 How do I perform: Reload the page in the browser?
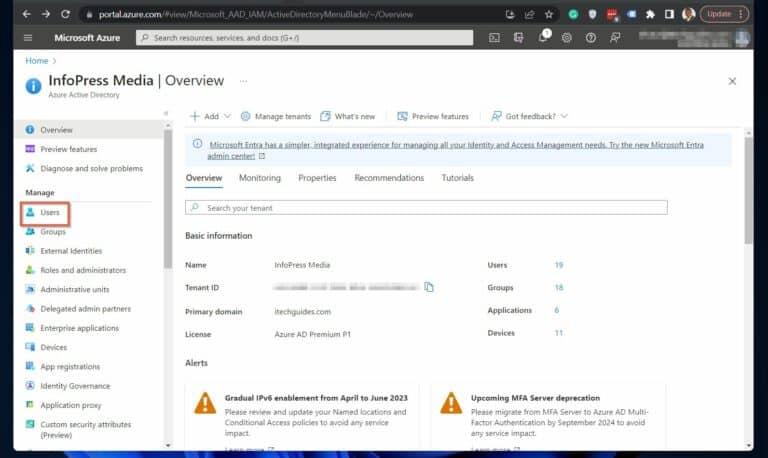point(65,14)
